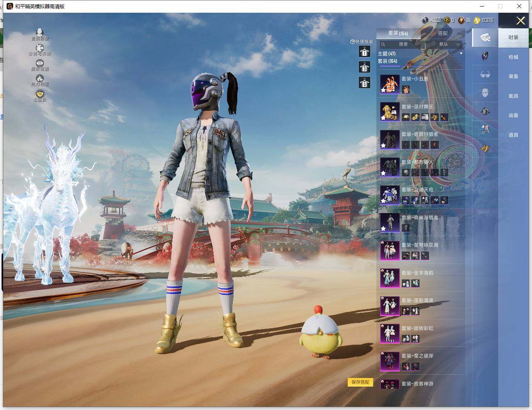Screen dimensions: 532x410
Task: Open the 快捷换装 help question mark
Action: pyautogui.click(x=352, y=42)
